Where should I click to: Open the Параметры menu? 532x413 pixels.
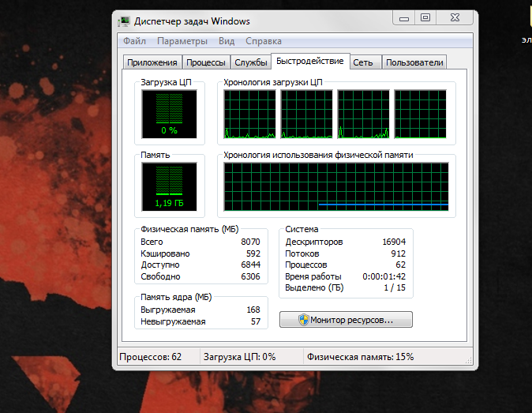tap(182, 41)
